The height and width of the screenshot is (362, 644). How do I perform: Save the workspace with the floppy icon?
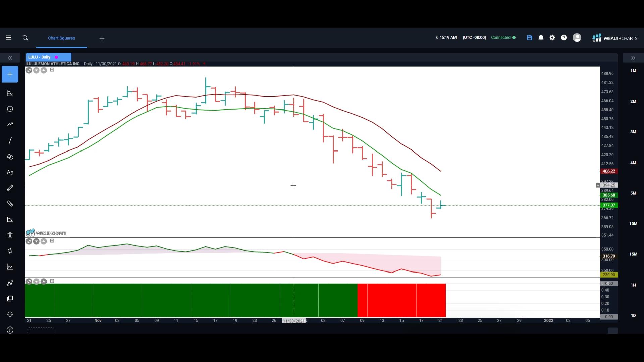(530, 38)
